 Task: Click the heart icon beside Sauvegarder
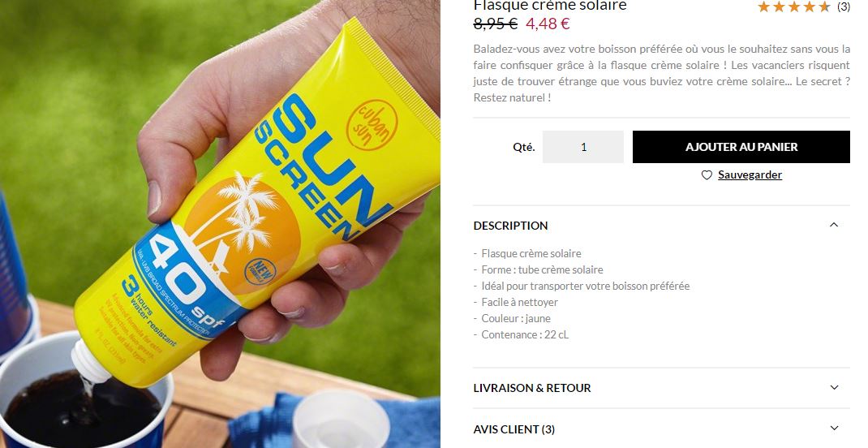click(x=707, y=175)
